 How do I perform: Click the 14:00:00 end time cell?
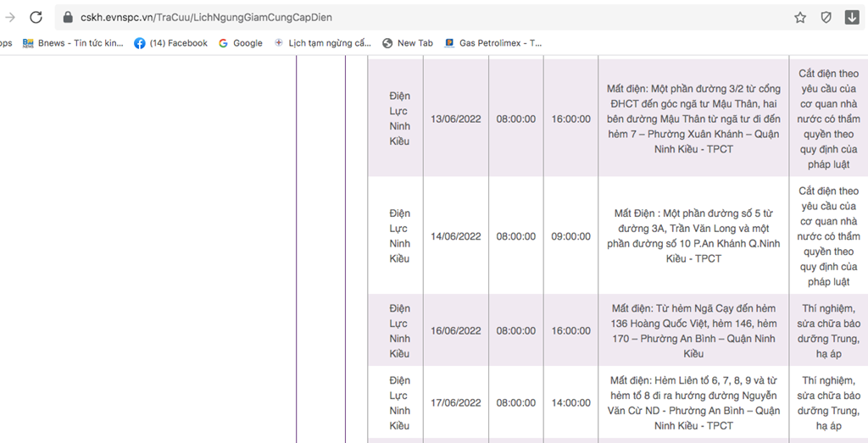click(570, 403)
